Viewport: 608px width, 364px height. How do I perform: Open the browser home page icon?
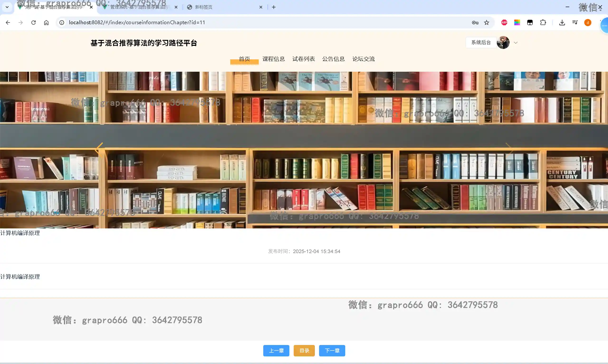(46, 23)
